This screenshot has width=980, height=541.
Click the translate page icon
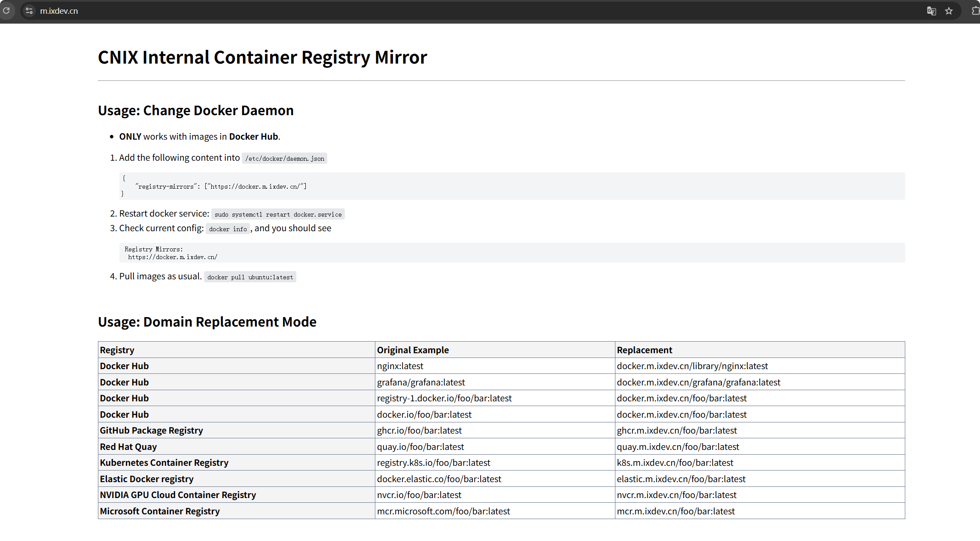(x=931, y=11)
